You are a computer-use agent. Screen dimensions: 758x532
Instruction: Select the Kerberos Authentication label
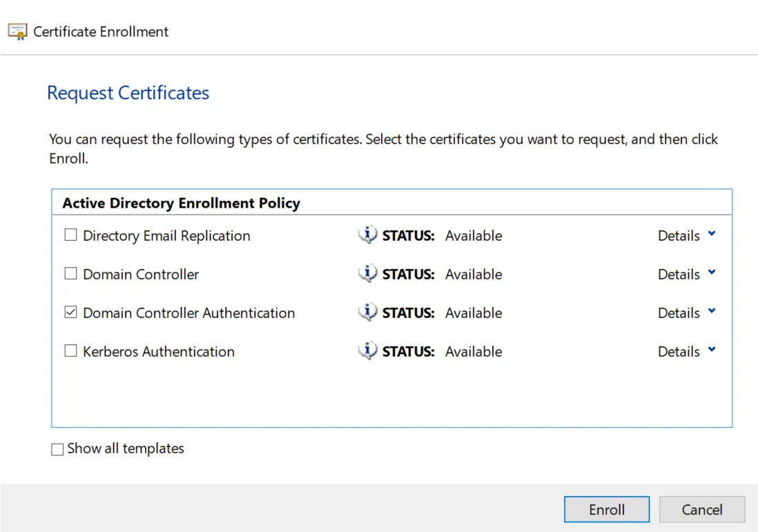click(159, 352)
